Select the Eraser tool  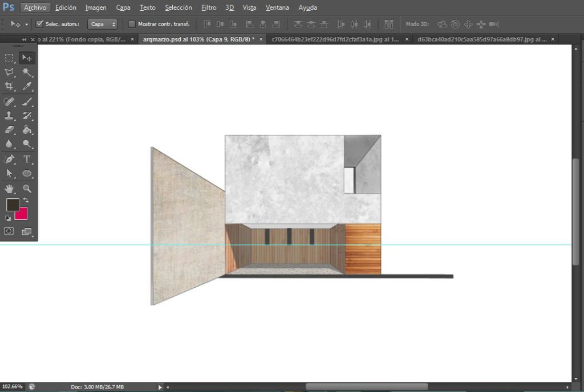(x=9, y=130)
